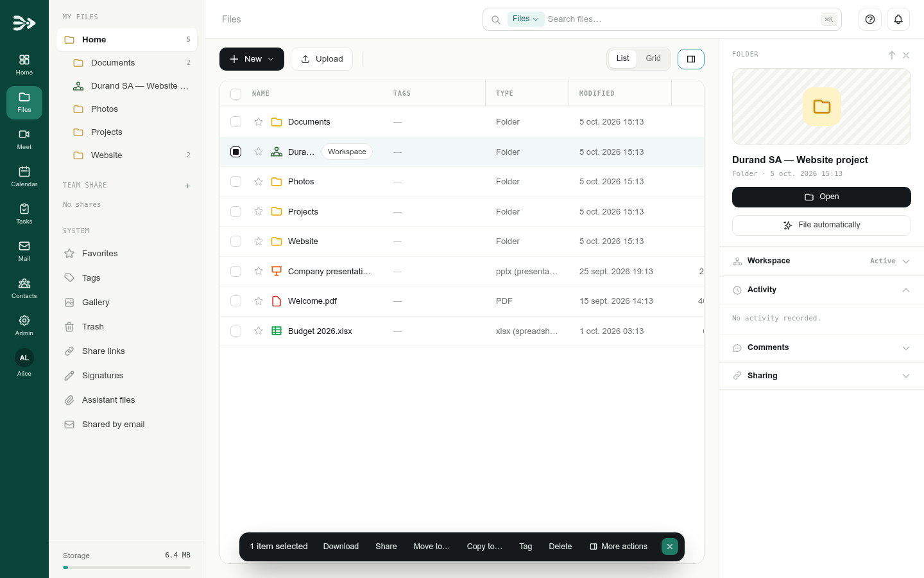Check the Photos row checkbox

pyautogui.click(x=236, y=182)
